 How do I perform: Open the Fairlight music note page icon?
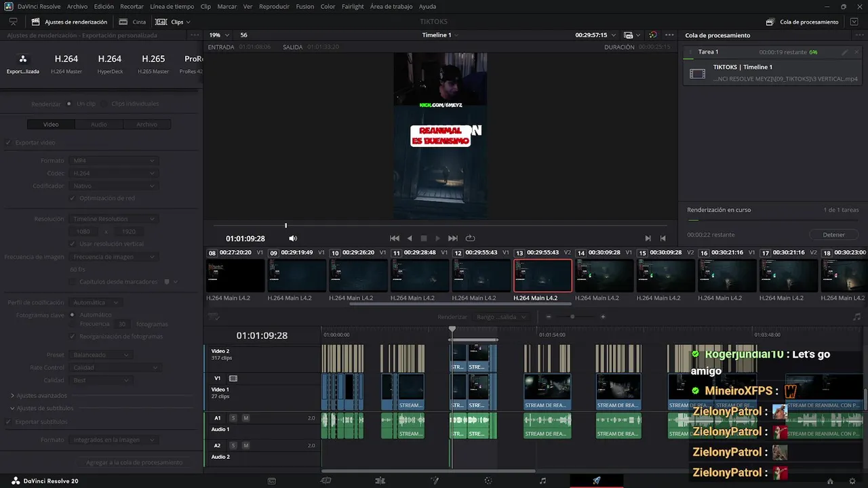(542, 481)
